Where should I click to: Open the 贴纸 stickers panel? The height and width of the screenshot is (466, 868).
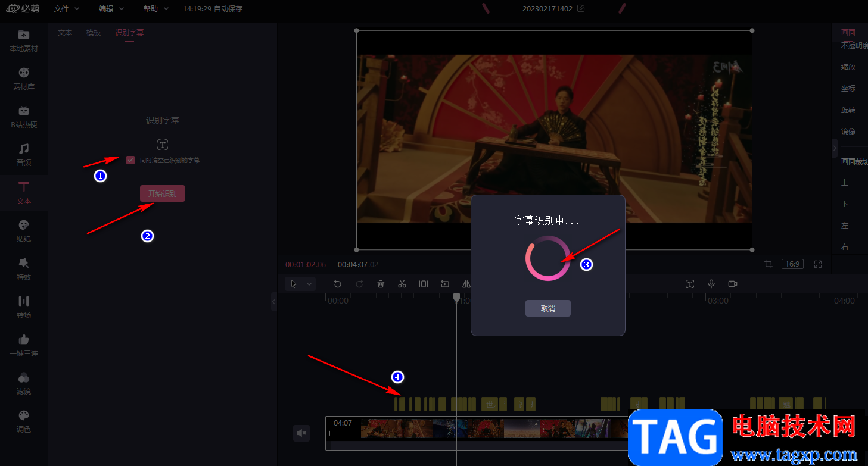click(24, 231)
